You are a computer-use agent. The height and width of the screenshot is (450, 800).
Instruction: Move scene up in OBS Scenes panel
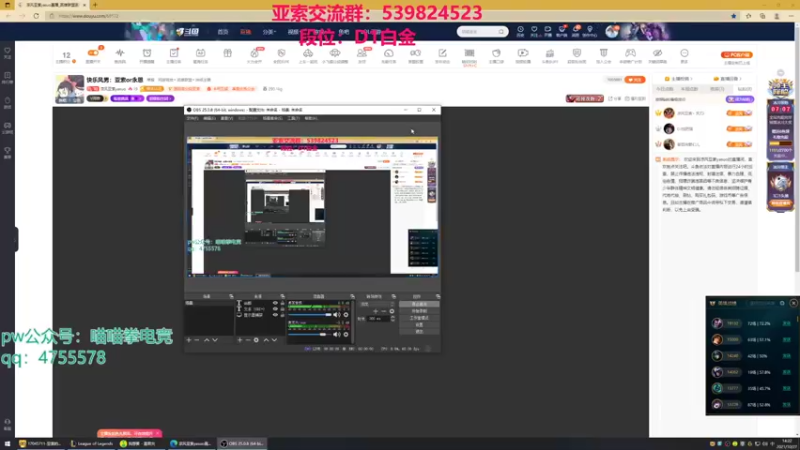click(x=207, y=340)
